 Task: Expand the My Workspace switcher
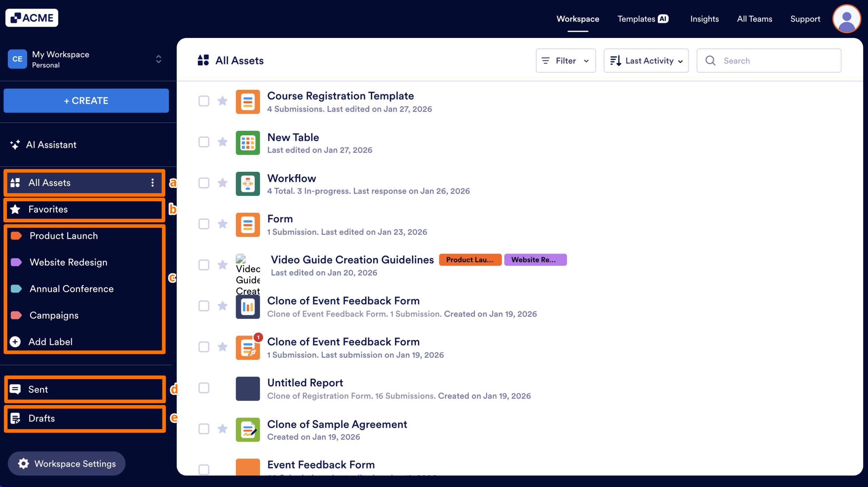158,59
